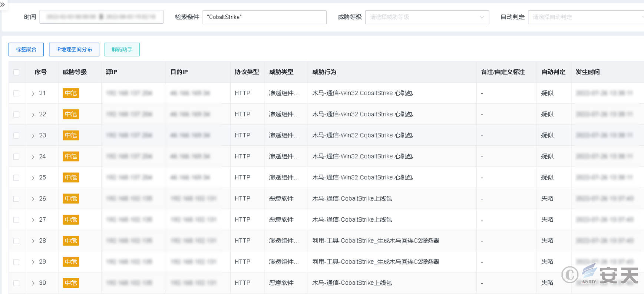Toggle the select-all checkbox in table header

[16, 72]
